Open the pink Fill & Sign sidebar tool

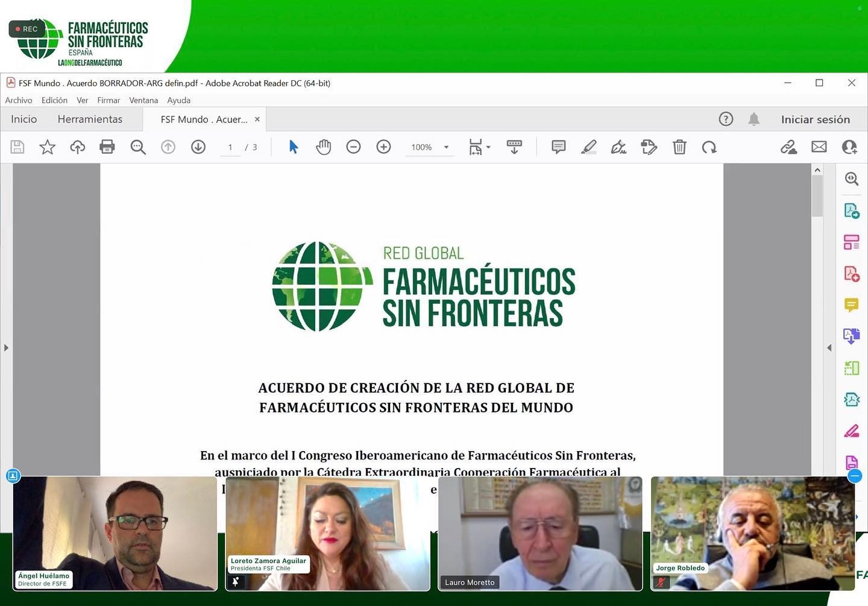coord(852,431)
